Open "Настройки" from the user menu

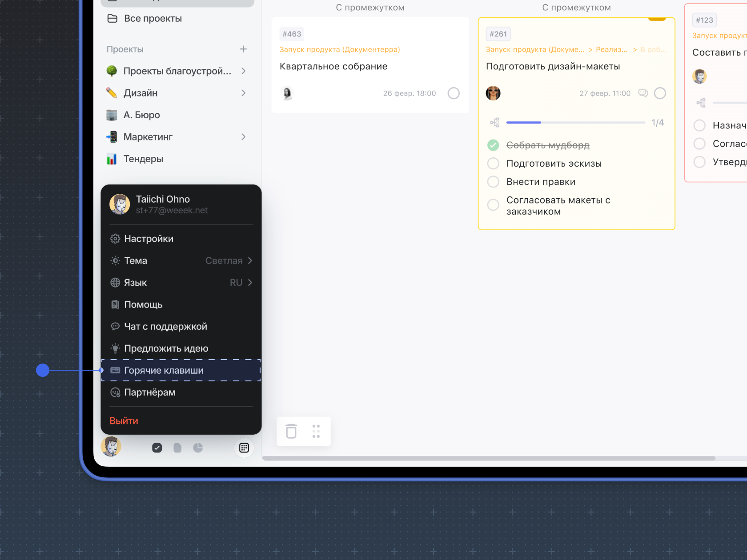tap(149, 239)
